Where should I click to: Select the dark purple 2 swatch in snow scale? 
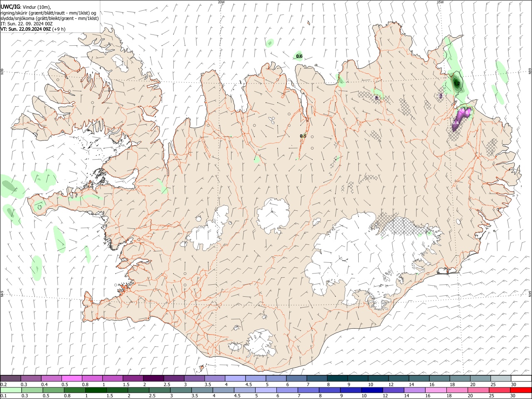(x=153, y=378)
